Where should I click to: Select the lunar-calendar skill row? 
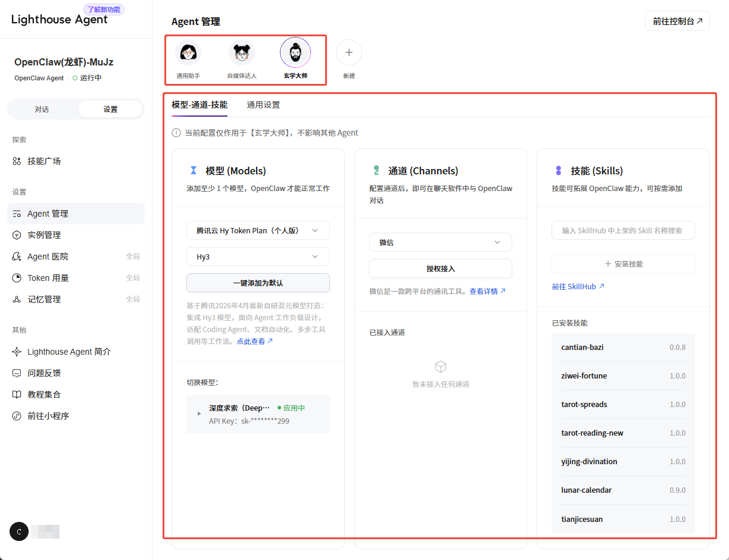623,490
